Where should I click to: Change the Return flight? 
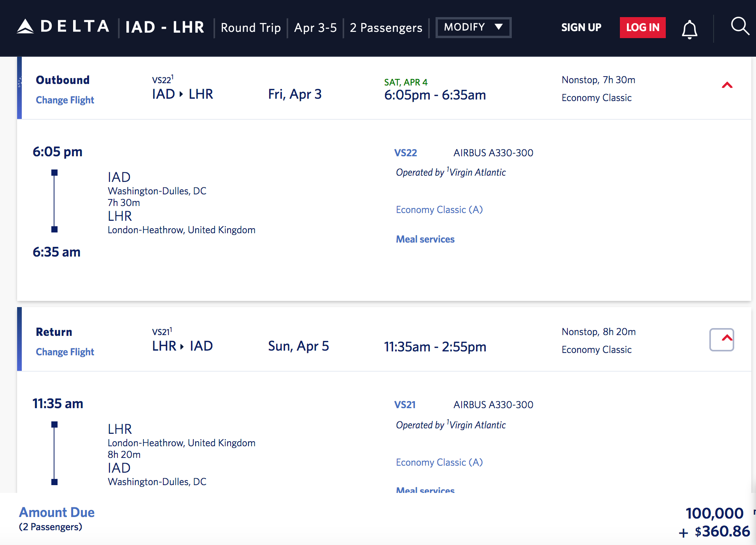[x=65, y=352]
